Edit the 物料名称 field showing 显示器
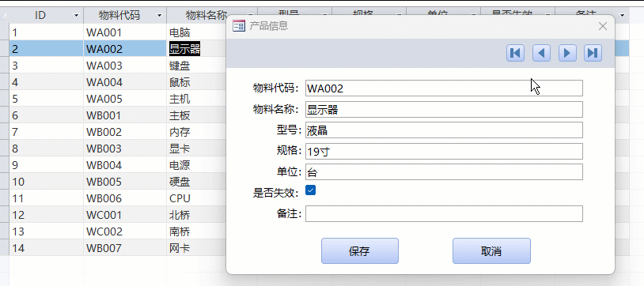644x286 pixels. point(444,109)
